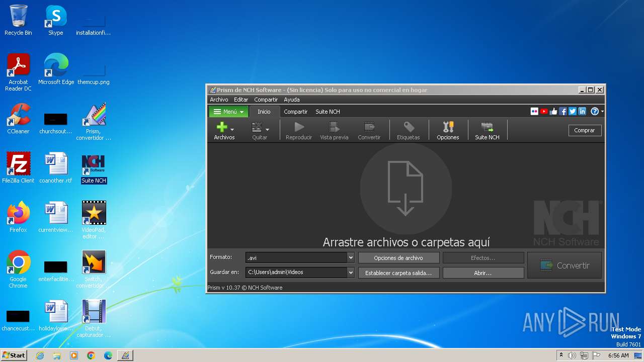The image size is (644, 362).
Task: Show hidden tray icons arrow
Action: point(561,355)
